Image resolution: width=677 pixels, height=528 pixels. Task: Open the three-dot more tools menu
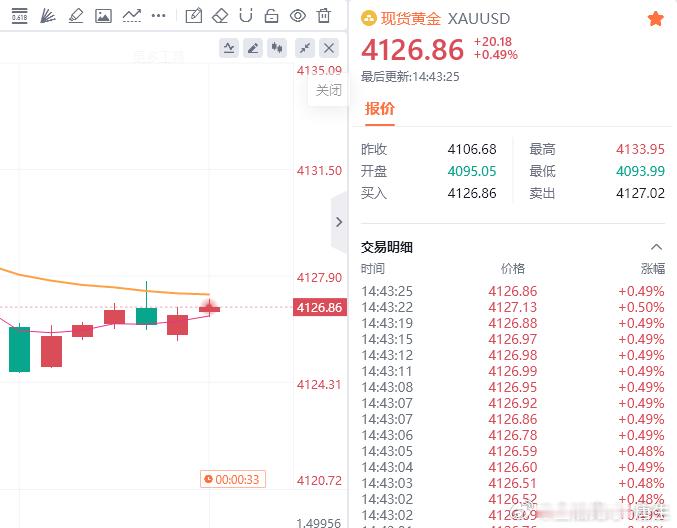point(158,16)
